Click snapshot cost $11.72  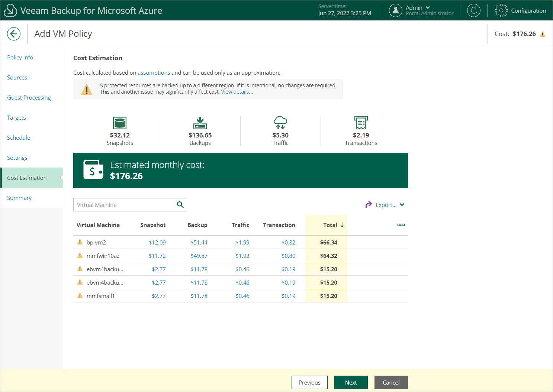(157, 256)
